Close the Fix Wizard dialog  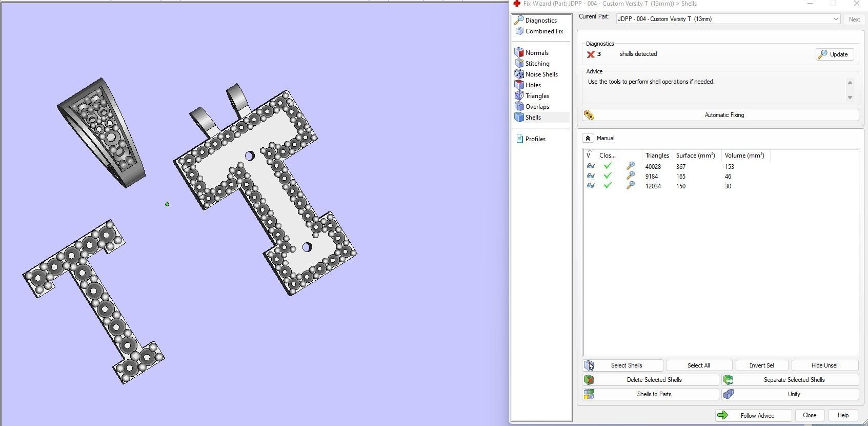(810, 415)
